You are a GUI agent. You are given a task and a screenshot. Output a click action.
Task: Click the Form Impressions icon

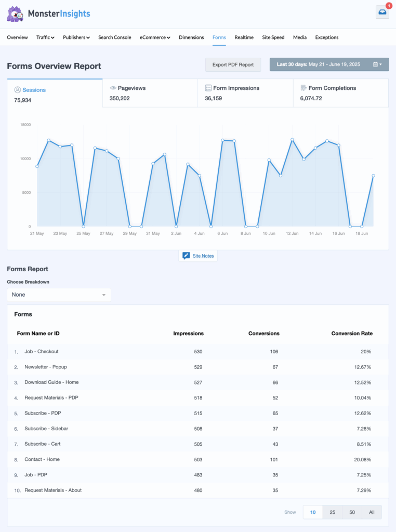208,88
